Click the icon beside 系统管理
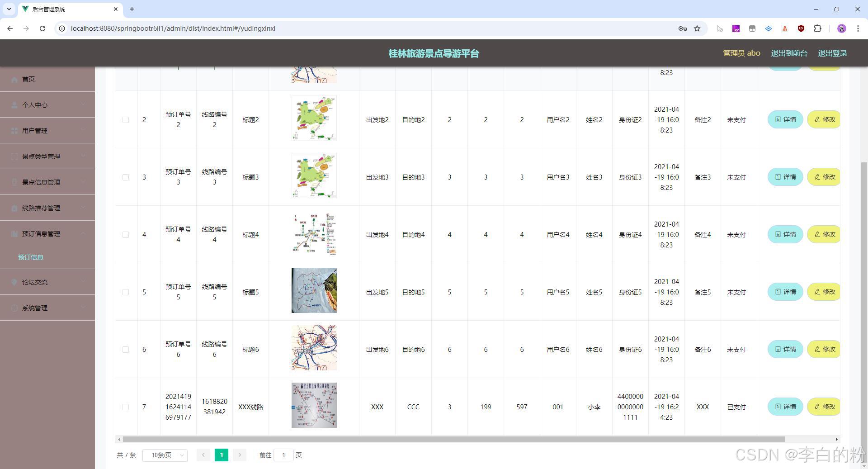Viewport: 868px width, 469px height. [x=14, y=308]
